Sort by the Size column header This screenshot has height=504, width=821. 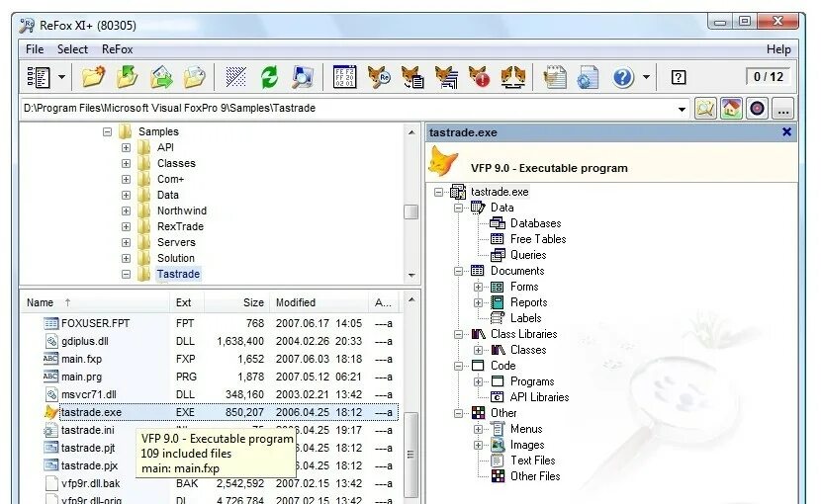pyautogui.click(x=236, y=302)
